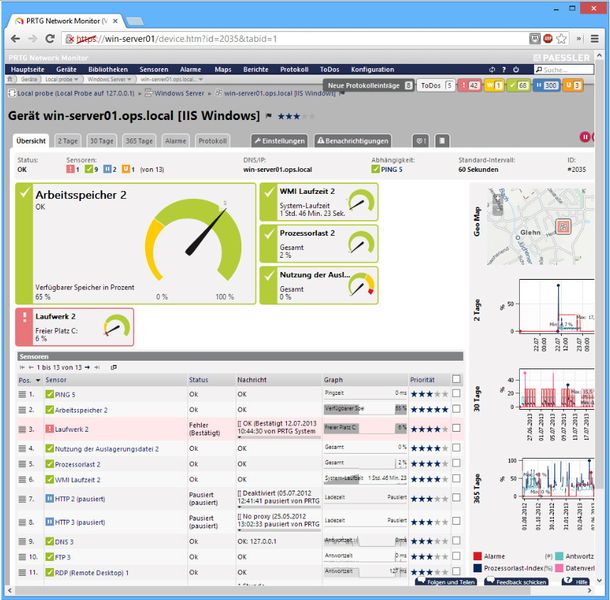Screen dimensions: 610x600
Task: Tick the checkbox for PING 5 row
Action: (x=456, y=393)
